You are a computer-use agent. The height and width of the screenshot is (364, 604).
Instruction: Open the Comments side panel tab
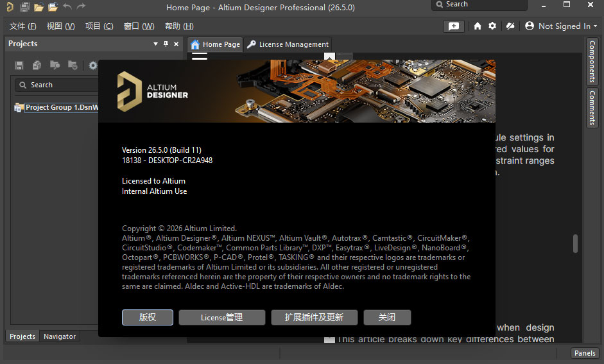pos(592,108)
